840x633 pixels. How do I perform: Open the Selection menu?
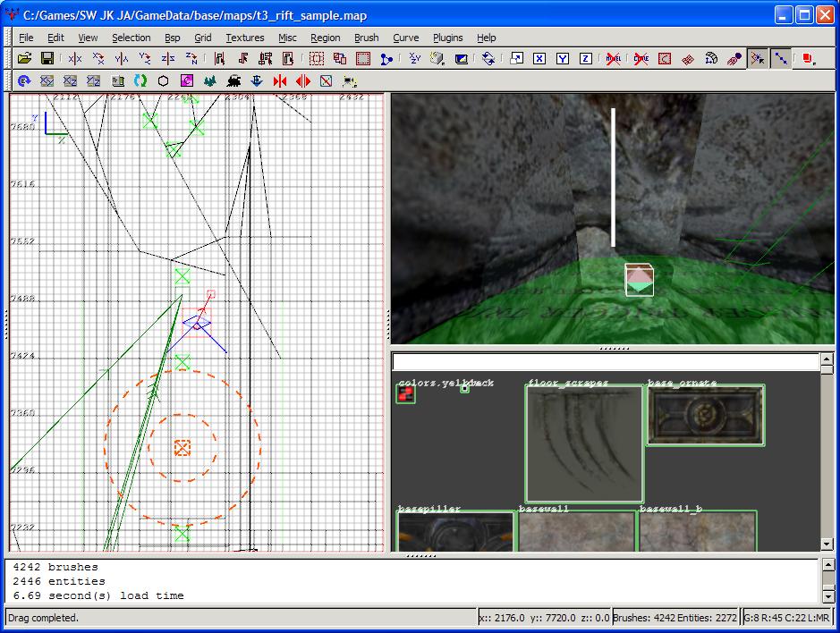(131, 38)
